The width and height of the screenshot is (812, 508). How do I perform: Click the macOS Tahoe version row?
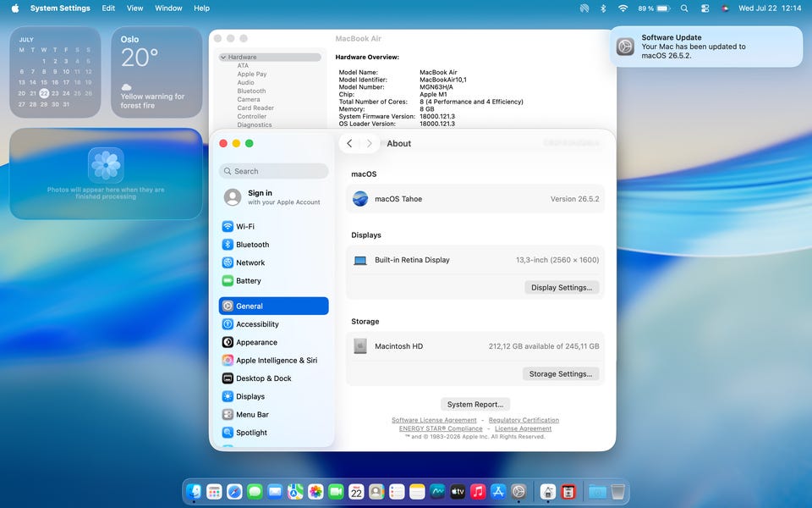(475, 199)
